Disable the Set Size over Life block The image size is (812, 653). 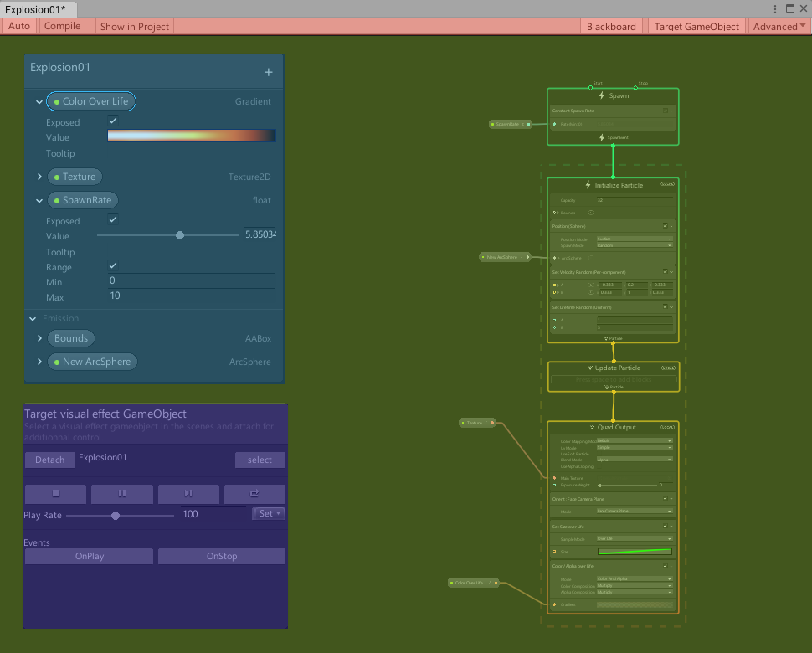point(665,527)
